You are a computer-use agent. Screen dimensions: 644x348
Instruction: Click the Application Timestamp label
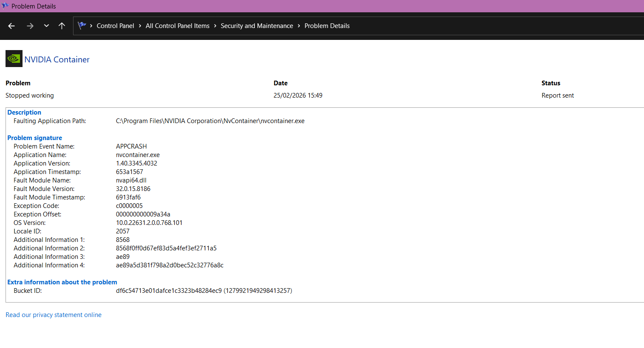(47, 172)
